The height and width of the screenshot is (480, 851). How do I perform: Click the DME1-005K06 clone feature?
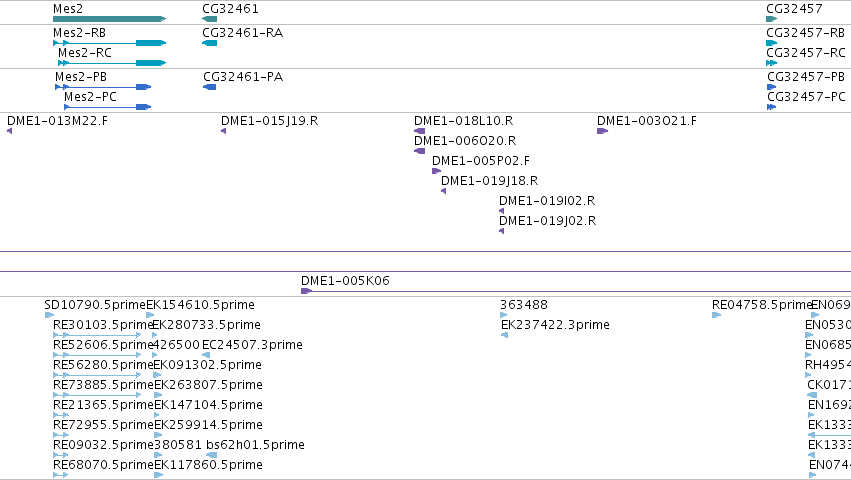(576, 291)
